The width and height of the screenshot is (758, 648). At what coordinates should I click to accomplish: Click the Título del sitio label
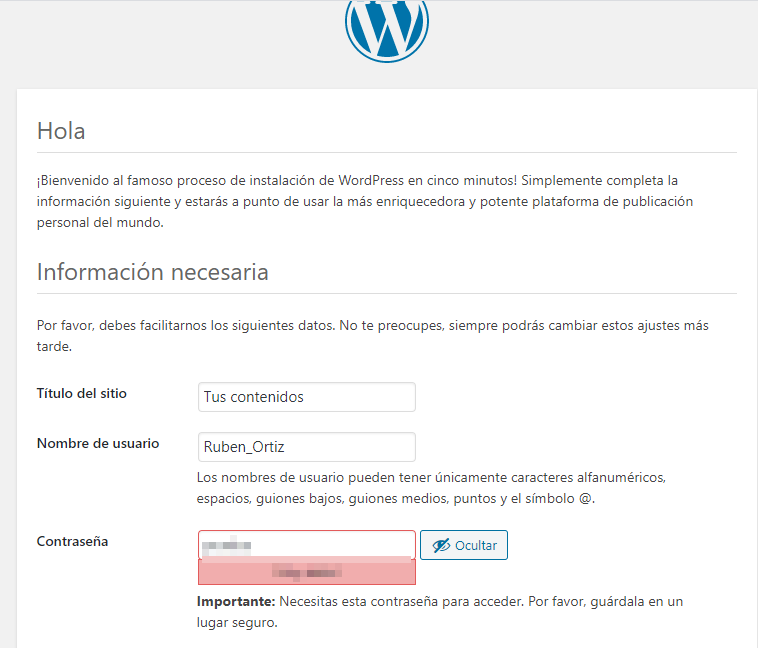pos(82,394)
